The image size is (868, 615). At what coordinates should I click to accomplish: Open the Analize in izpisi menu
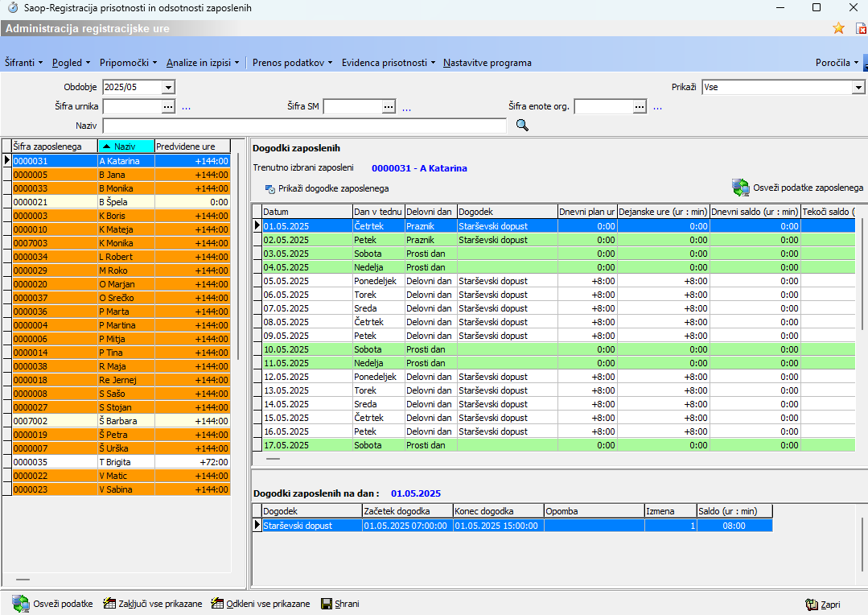point(203,63)
